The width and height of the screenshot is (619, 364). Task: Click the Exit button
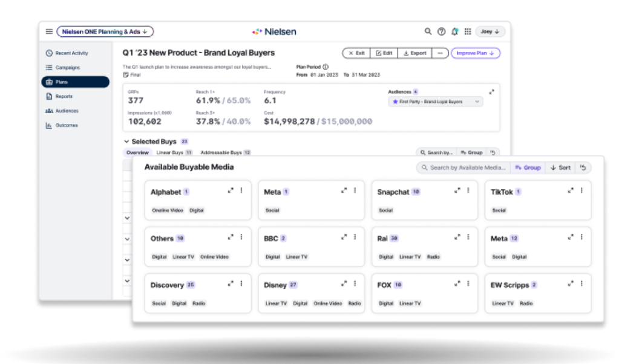pyautogui.click(x=356, y=53)
